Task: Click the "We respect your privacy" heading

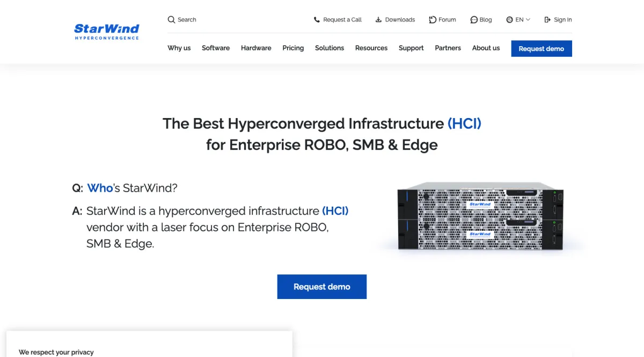Action: (x=56, y=352)
